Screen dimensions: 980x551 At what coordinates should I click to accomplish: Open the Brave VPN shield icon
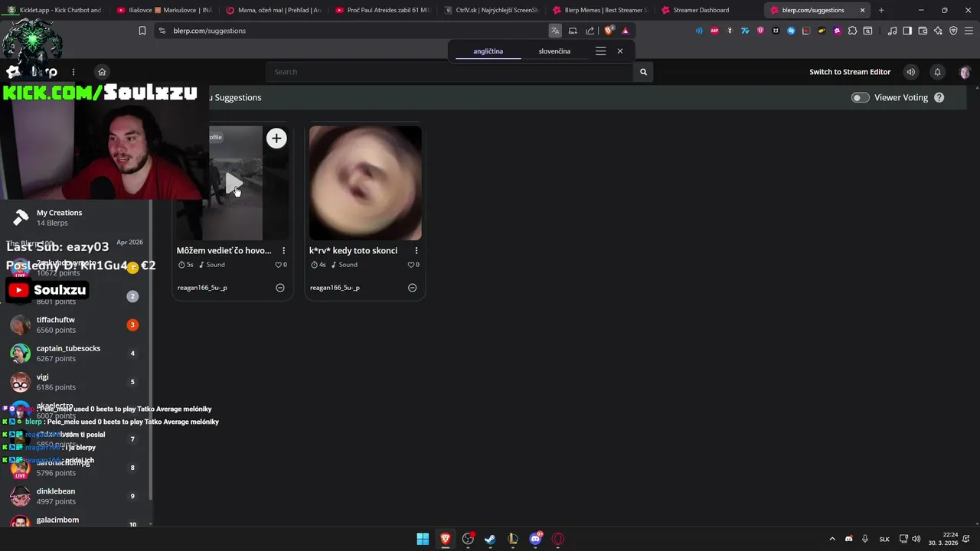pyautogui.click(x=953, y=31)
